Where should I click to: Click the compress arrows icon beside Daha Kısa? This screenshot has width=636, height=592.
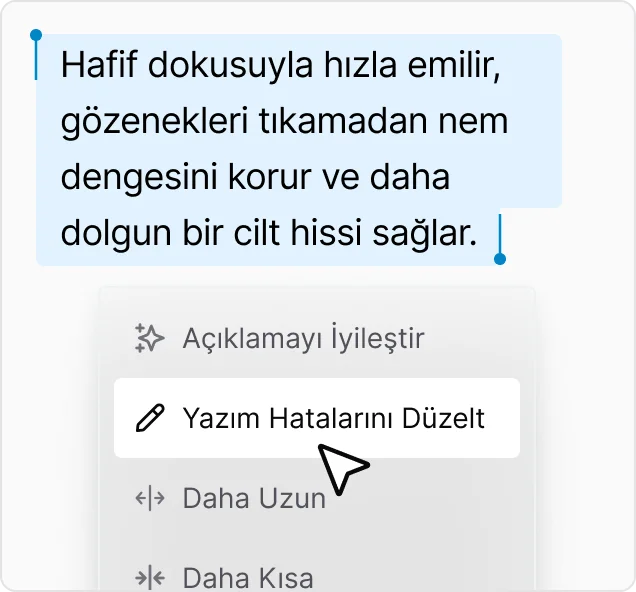149,577
